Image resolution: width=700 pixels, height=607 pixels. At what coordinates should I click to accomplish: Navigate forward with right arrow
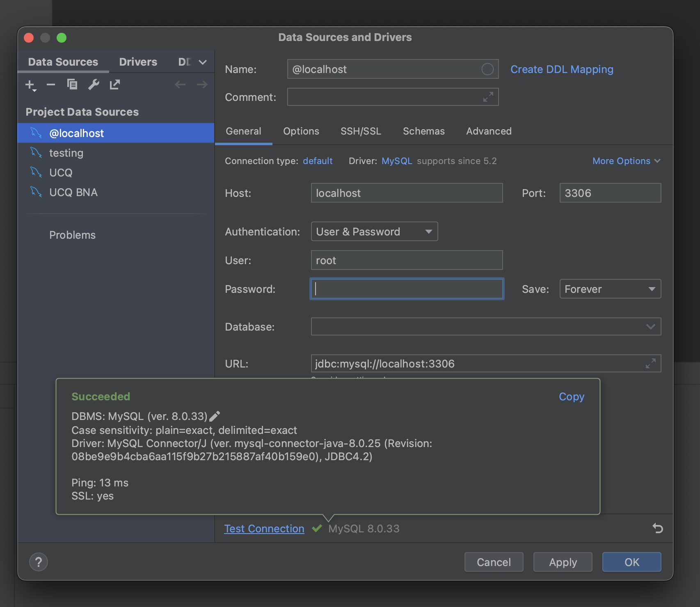(202, 85)
